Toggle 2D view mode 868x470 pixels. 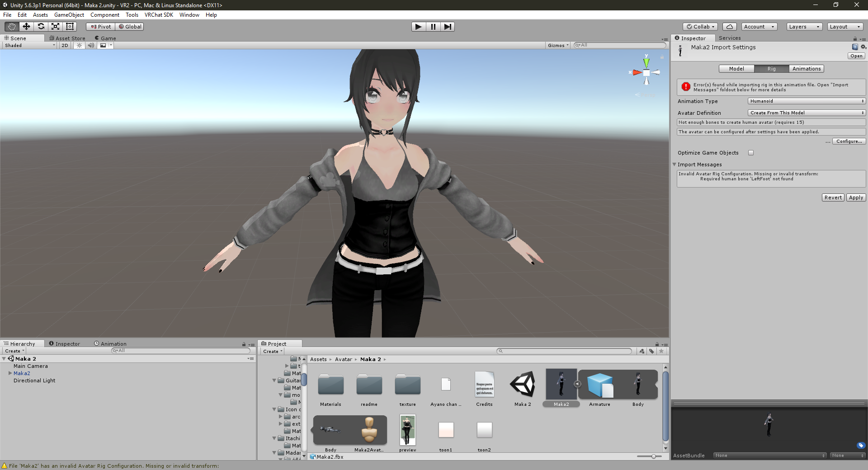65,45
